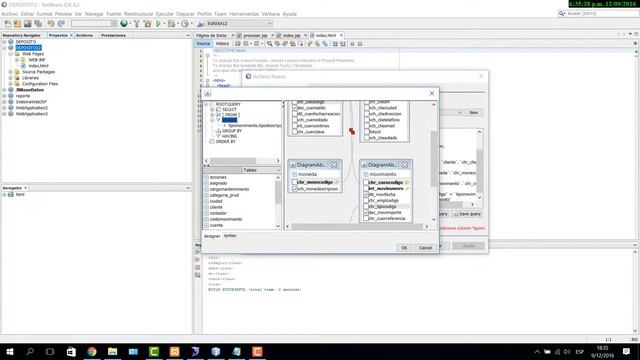Toggle dec_moviimporte column checkbox
This screenshot has width=640, height=360.
tap(366, 213)
